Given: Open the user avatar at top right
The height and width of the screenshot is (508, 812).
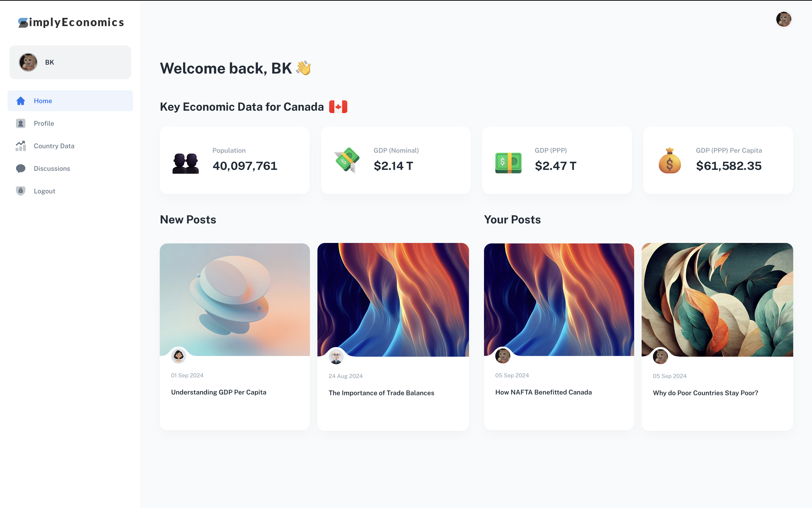Looking at the screenshot, I should click(x=783, y=19).
